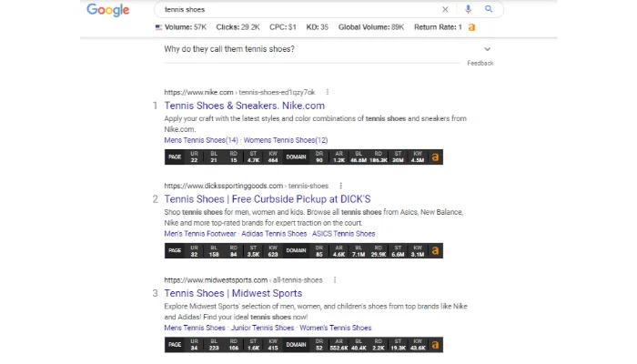Open 'Tennis Shoes | Free Curbside Pickup at DICK'S'
The image size is (637, 364).
coord(268,199)
